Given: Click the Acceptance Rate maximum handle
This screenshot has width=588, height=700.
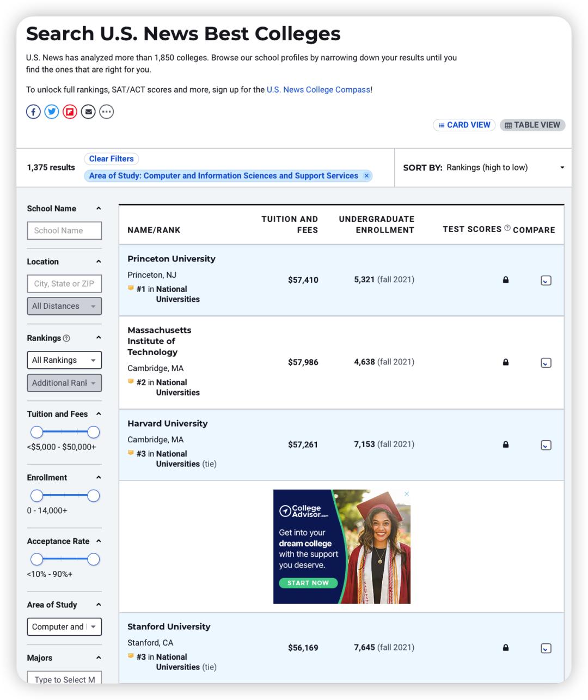Looking at the screenshot, I should tap(94, 559).
